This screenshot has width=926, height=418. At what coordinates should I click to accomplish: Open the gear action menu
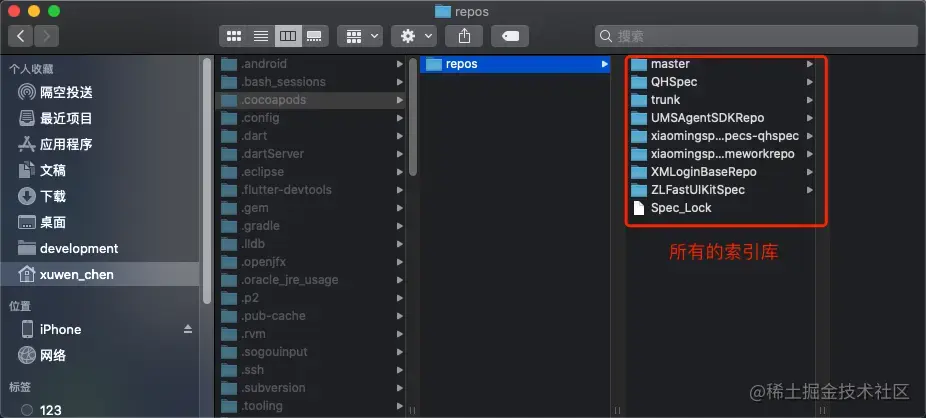coord(414,36)
